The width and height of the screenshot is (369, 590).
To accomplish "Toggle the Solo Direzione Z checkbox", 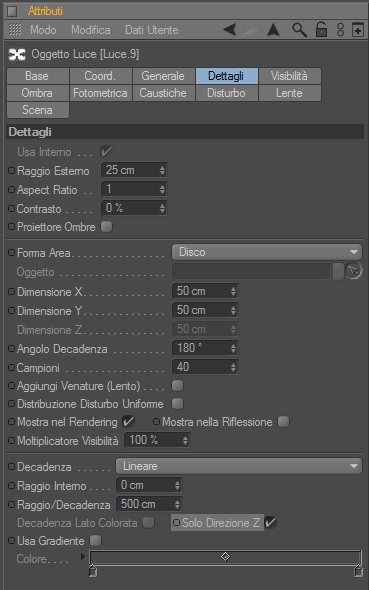I will [x=270, y=522].
